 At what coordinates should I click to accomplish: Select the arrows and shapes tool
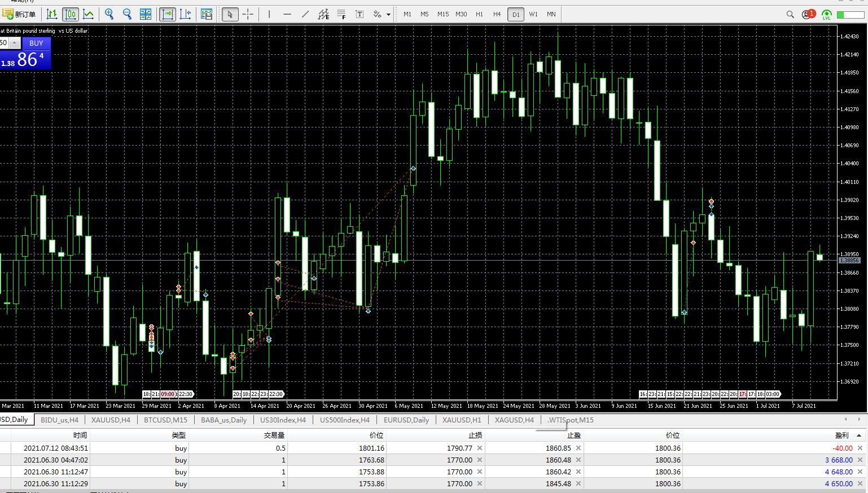(x=377, y=14)
